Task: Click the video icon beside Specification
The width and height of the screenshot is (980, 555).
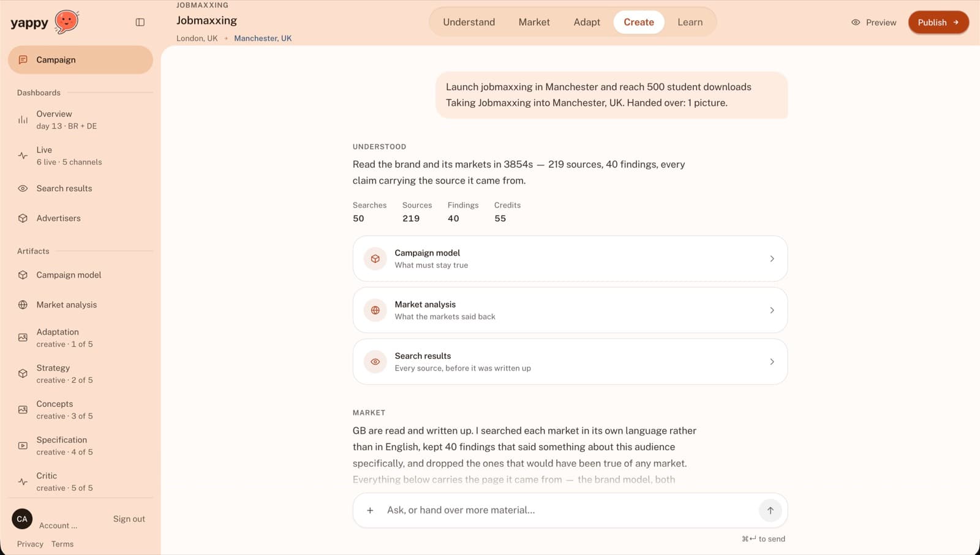Action: coord(23,445)
